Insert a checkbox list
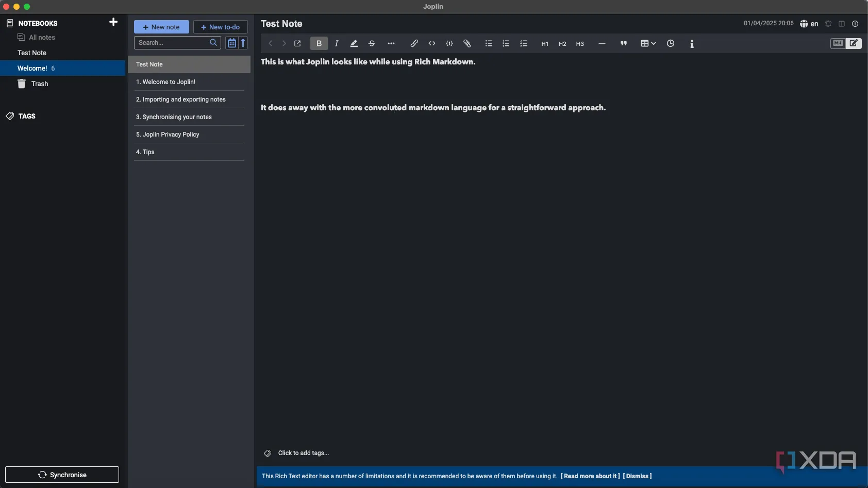The width and height of the screenshot is (868, 488). (524, 44)
